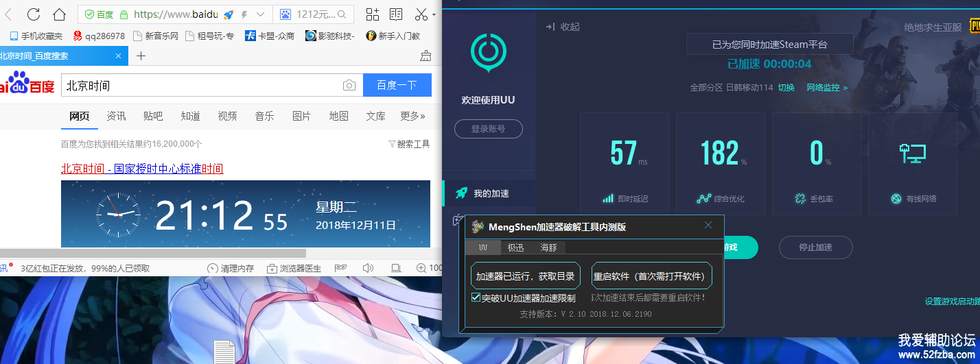
Task: Open a new browser tab with plus
Action: click(x=141, y=56)
